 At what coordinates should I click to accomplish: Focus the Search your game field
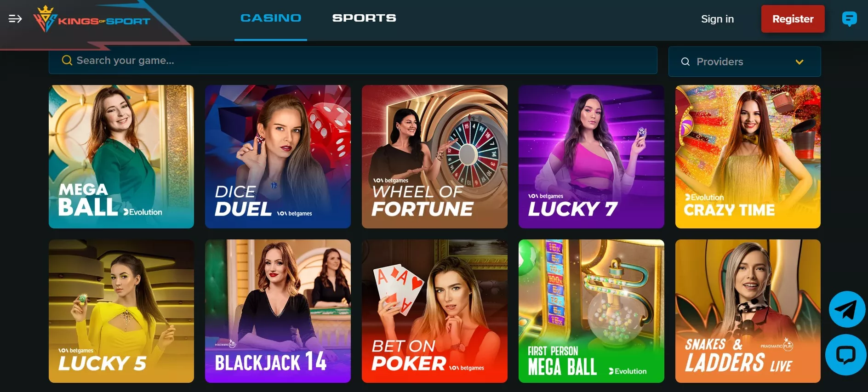click(x=353, y=60)
